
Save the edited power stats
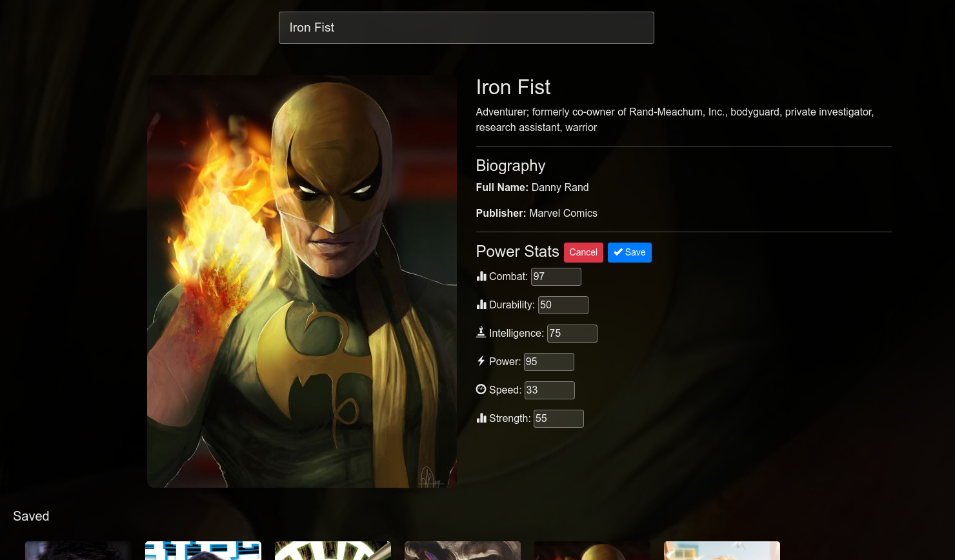click(x=629, y=252)
